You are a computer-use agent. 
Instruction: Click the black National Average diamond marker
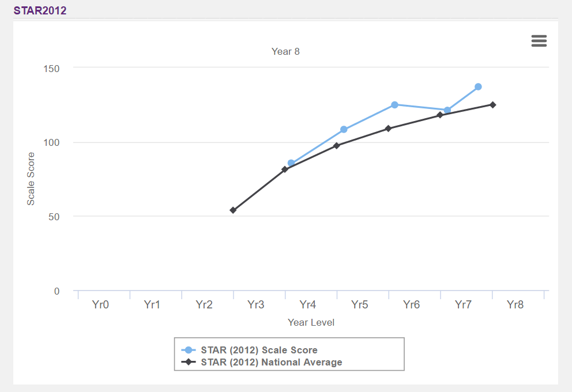coord(187,362)
